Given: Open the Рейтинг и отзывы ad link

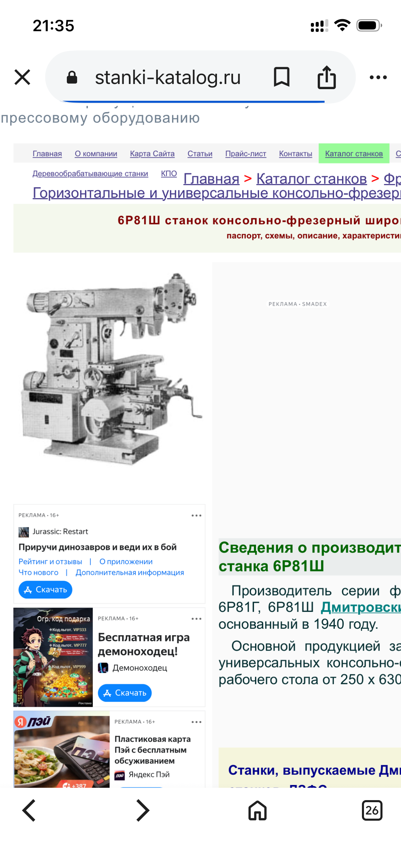Looking at the screenshot, I should pos(50,562).
